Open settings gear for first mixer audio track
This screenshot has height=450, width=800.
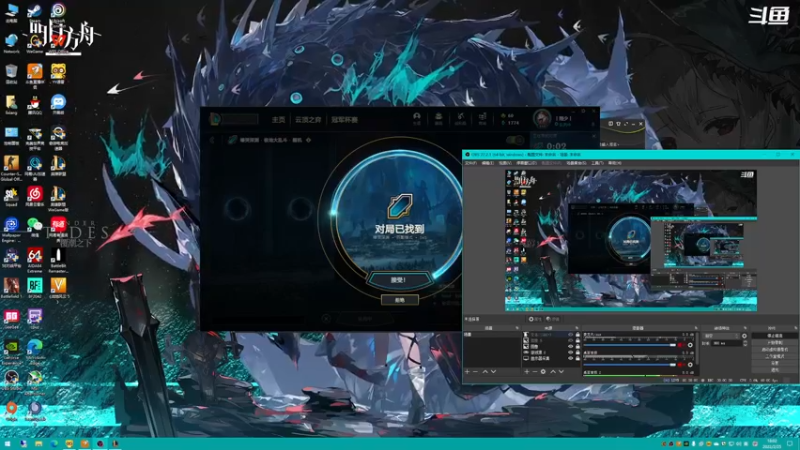(x=690, y=345)
